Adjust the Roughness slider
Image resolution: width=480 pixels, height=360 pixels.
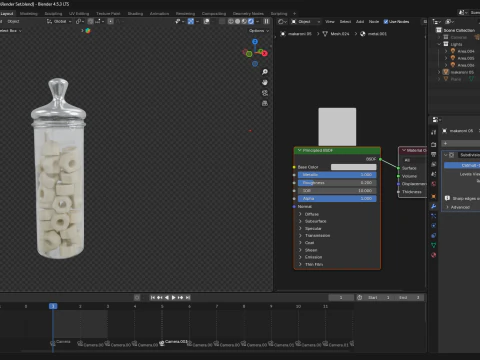pos(337,183)
